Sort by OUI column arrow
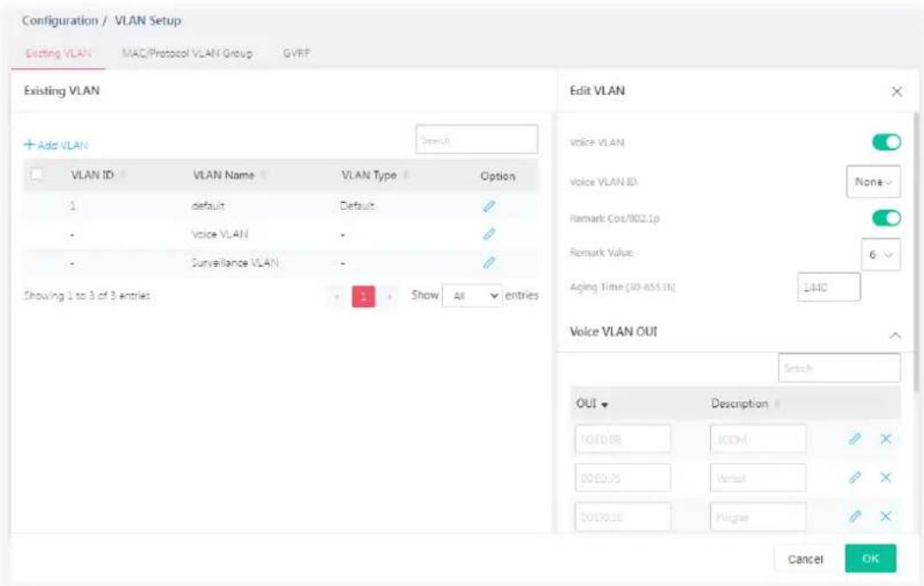 (605, 404)
